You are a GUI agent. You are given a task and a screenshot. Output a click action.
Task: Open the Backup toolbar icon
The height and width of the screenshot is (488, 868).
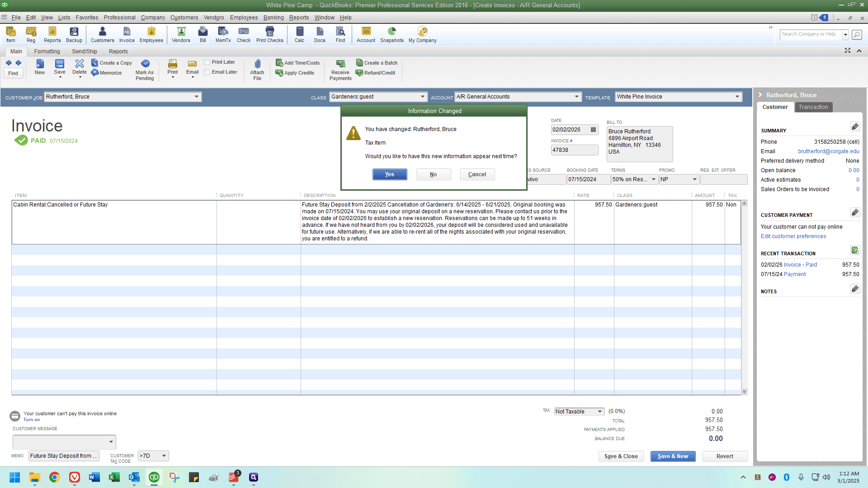74,34
